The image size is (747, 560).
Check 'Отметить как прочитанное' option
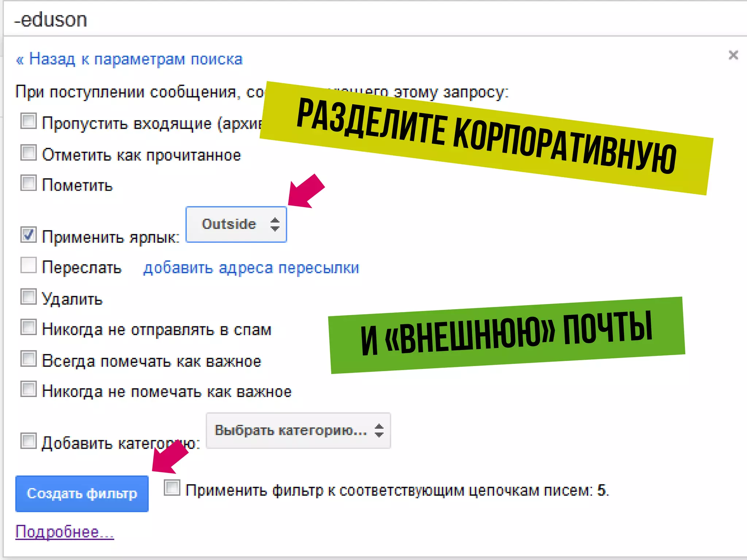28,152
